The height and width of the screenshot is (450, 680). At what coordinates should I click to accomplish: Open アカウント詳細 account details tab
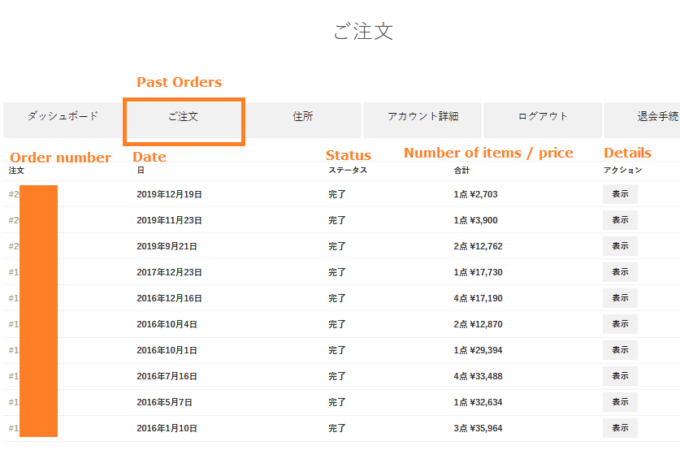click(422, 117)
